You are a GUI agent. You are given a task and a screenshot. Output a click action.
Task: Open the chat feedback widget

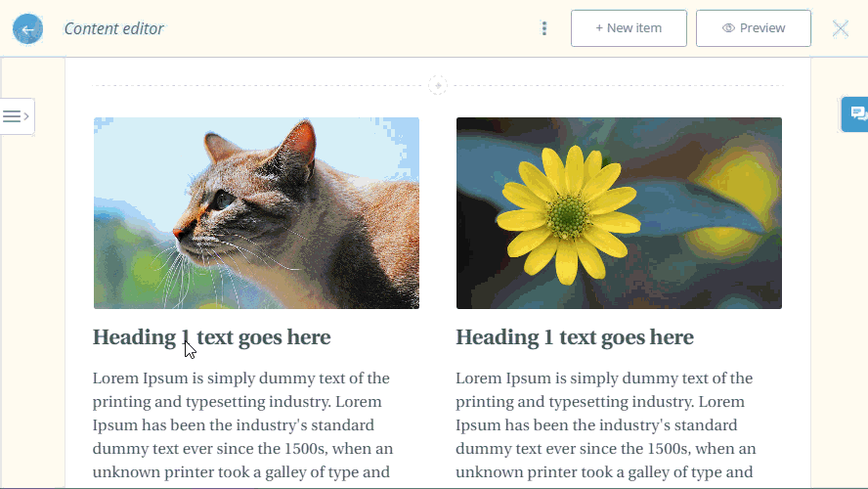click(856, 114)
